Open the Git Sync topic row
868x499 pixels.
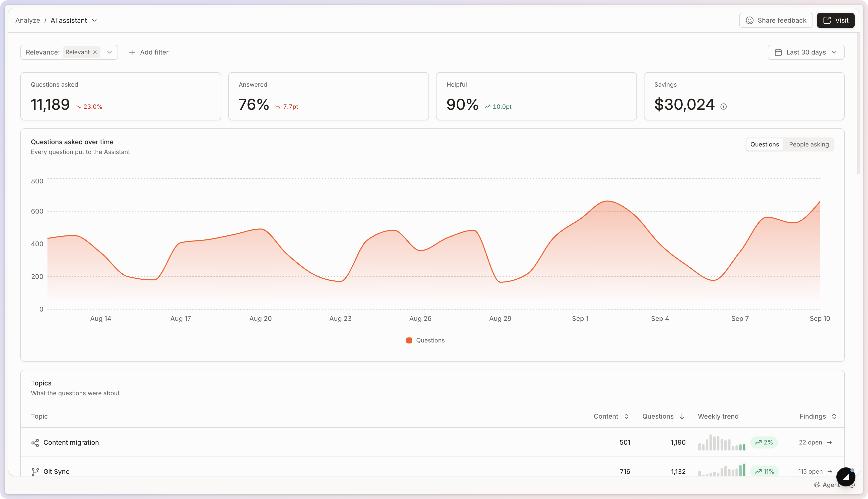click(x=432, y=467)
